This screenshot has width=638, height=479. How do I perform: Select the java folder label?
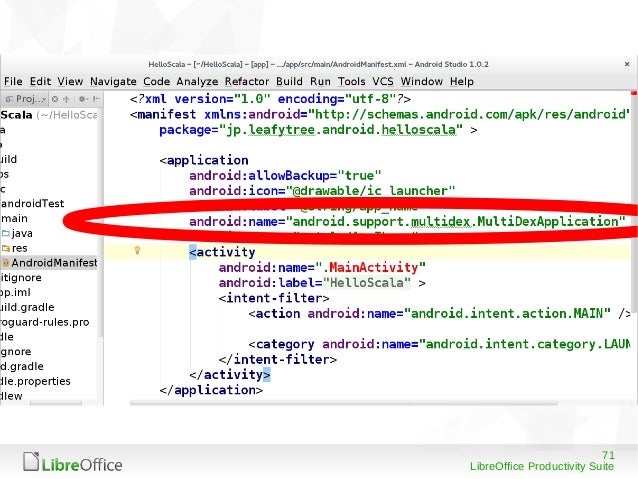[22, 234]
